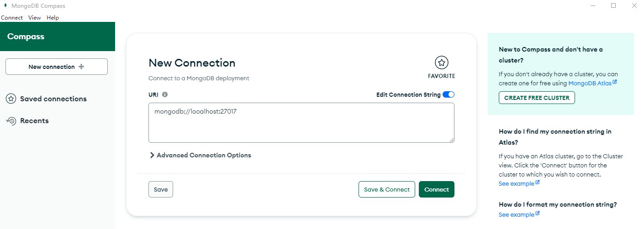Click the MongoDB leaf icon in title bar
Viewport: 644px width, 229px height.
pos(5,6)
